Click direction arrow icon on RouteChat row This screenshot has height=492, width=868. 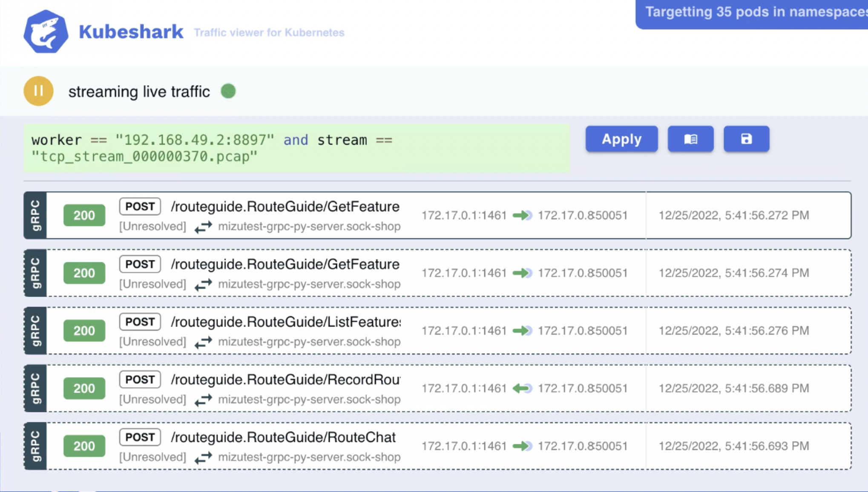tap(522, 446)
